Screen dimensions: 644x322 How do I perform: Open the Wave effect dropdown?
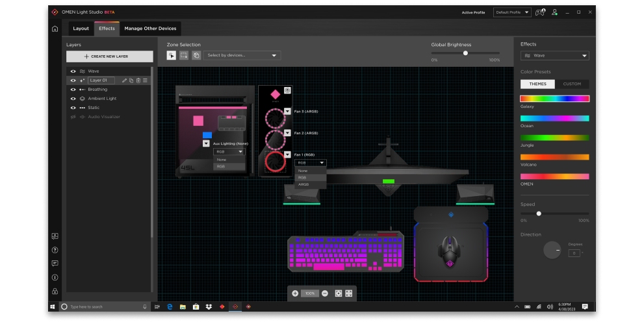[x=554, y=55]
